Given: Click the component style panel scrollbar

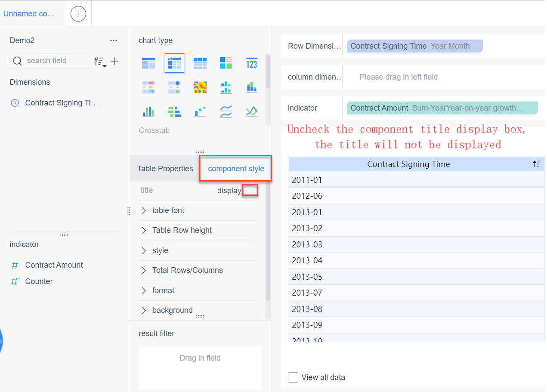Looking at the screenshot, I should 268,241.
